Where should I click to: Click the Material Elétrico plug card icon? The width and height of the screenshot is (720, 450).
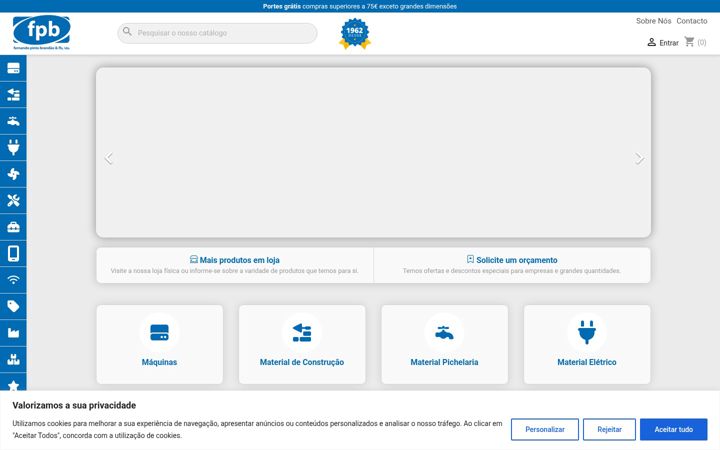[x=587, y=332]
